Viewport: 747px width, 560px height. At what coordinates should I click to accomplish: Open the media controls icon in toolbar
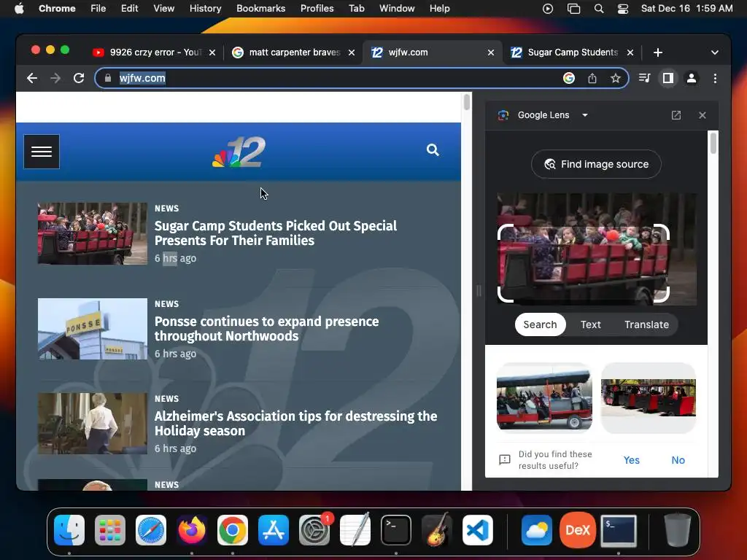[x=645, y=78]
